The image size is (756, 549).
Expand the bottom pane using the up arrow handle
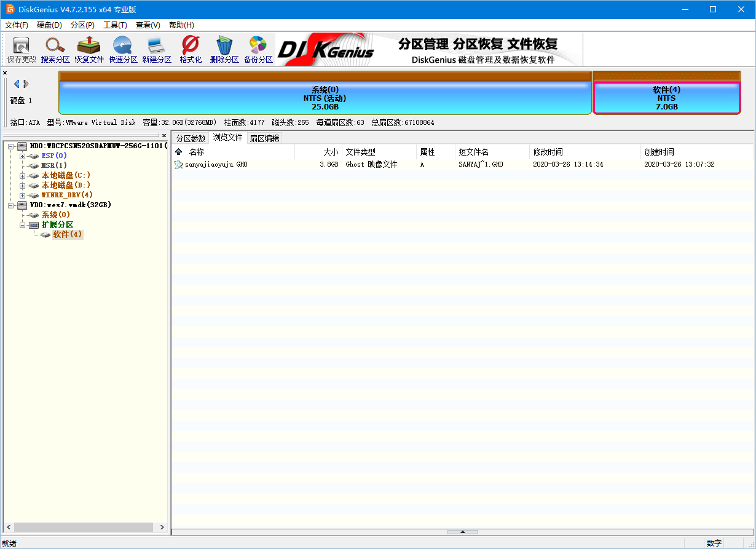[462, 532]
